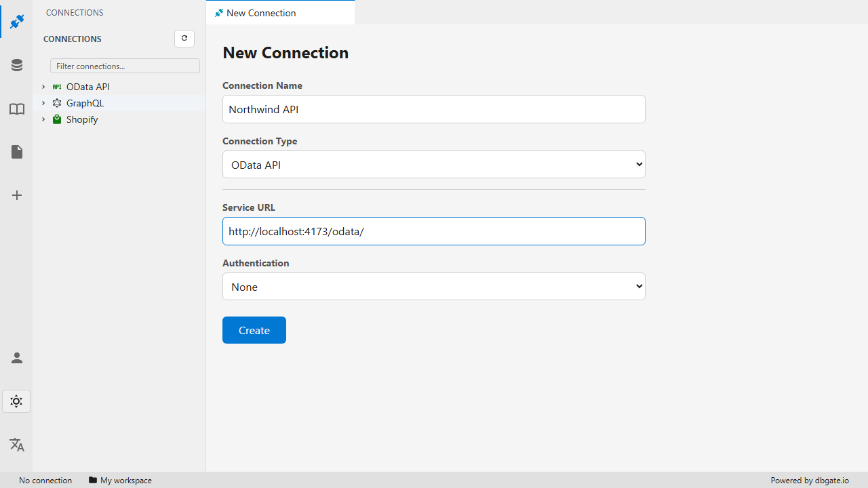Click the Shopify bag icon in tree
The height and width of the screenshot is (488, 868).
(57, 119)
